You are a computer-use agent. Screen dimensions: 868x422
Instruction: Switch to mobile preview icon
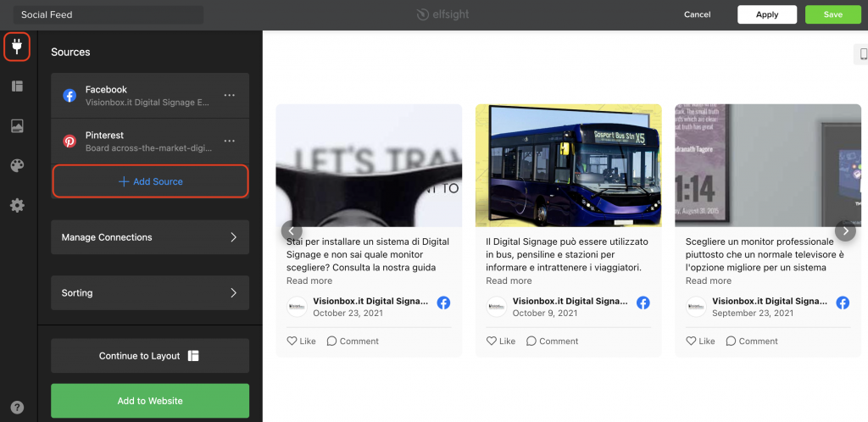coord(863,54)
